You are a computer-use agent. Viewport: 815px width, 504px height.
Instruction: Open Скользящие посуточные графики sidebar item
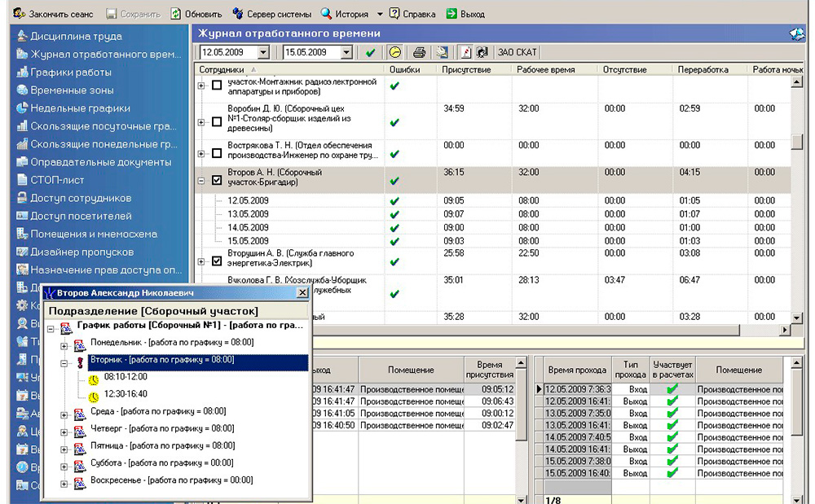pyautogui.click(x=97, y=126)
